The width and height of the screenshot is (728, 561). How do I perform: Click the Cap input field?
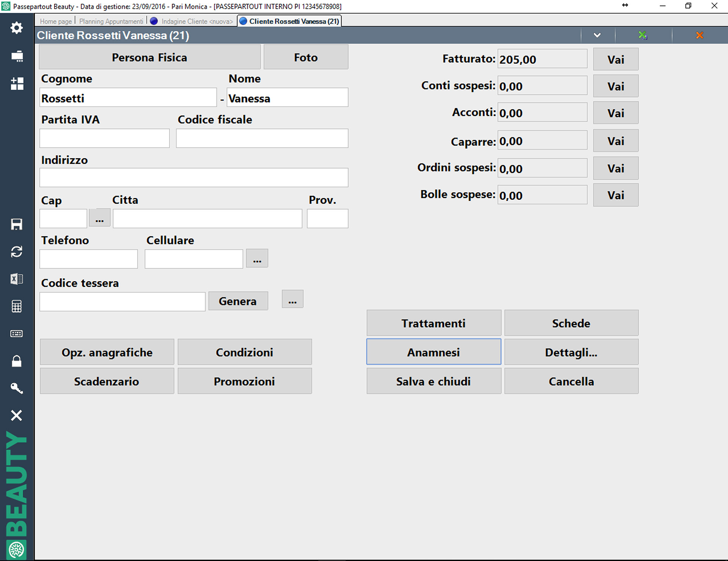pyautogui.click(x=63, y=218)
